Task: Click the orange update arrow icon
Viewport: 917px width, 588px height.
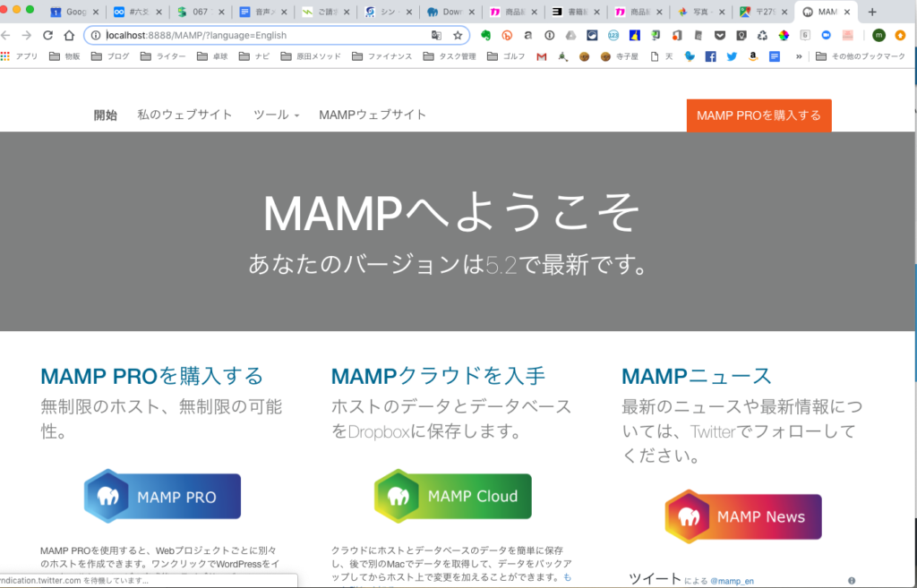Action: (x=900, y=35)
